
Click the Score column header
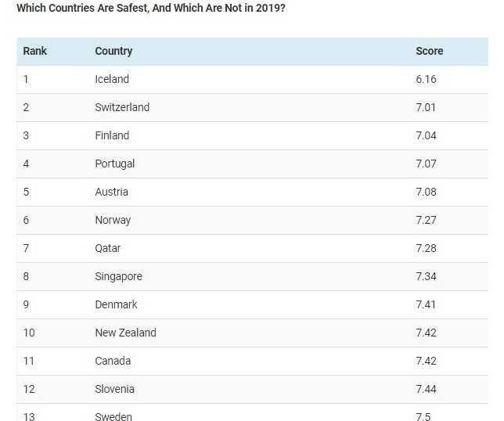(x=429, y=51)
